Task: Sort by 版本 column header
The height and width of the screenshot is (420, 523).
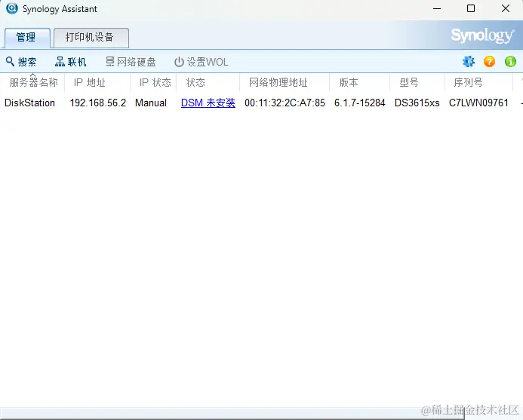Action: 359,82
